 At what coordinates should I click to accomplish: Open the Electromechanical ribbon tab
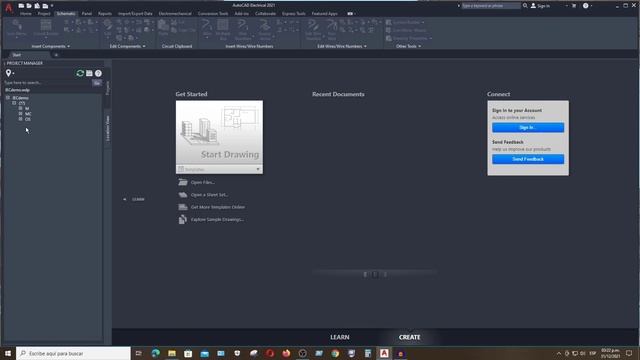pyautogui.click(x=175, y=13)
